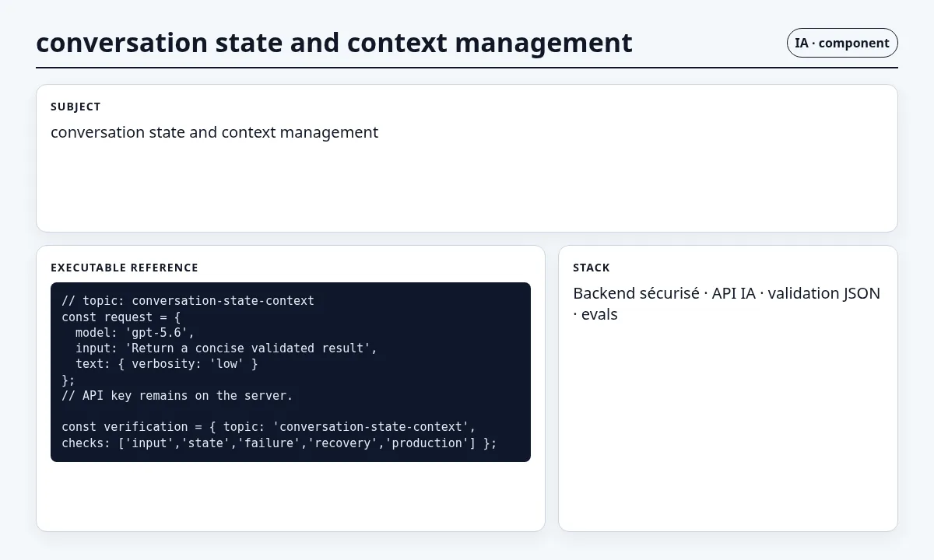
Task: Select the page title heading text
Action: click(334, 42)
